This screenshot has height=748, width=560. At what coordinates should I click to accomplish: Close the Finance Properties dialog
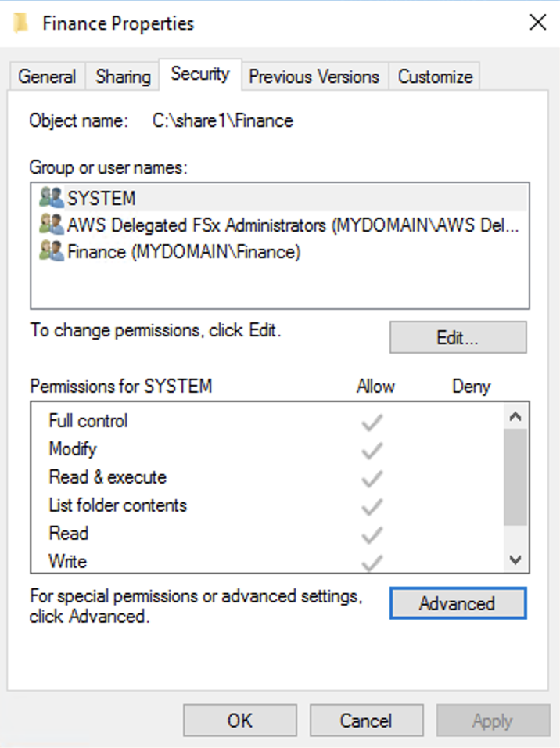537,23
